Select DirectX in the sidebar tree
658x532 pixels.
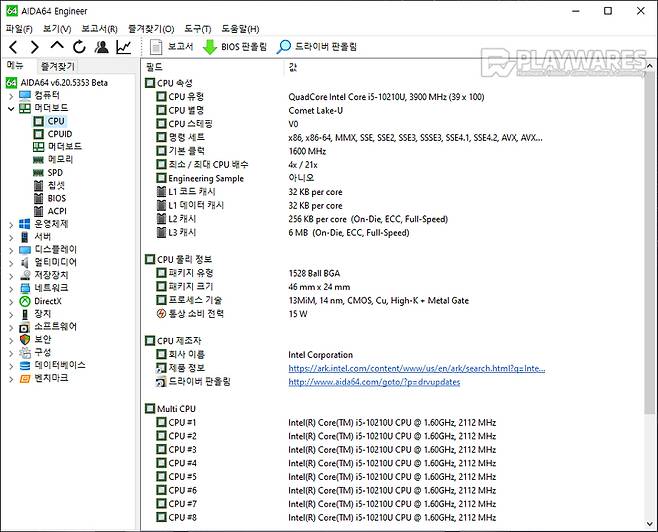(x=47, y=300)
